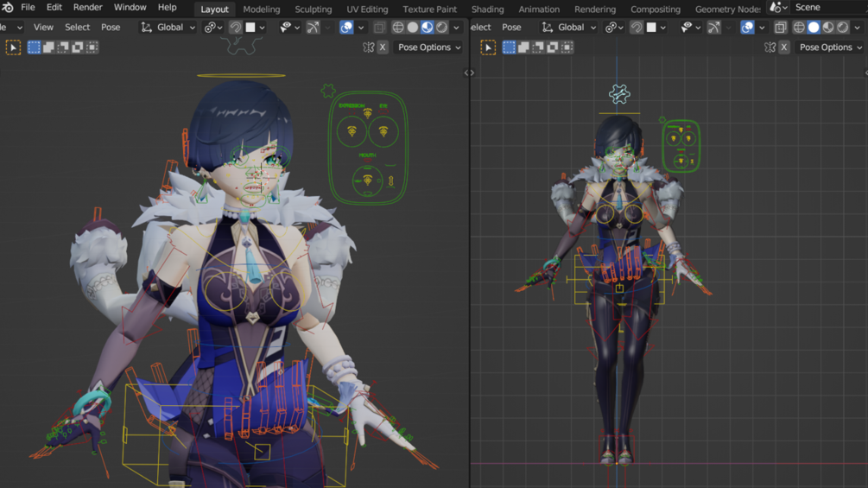Set right viewport to wireframe shading
The image size is (868, 488).
point(799,27)
